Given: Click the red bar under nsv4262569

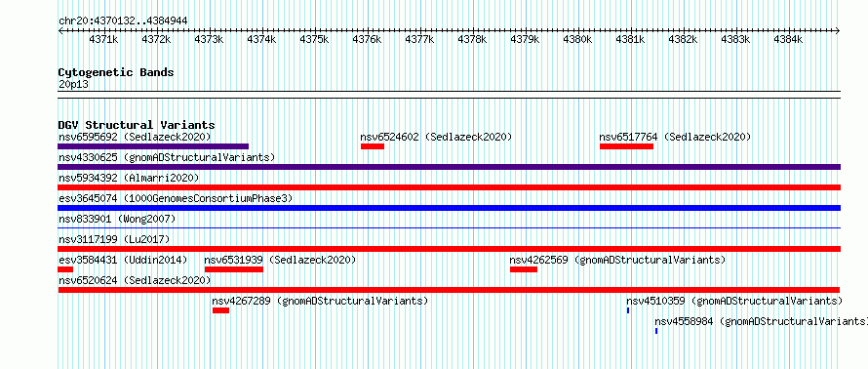Looking at the screenshot, I should pos(524,269).
